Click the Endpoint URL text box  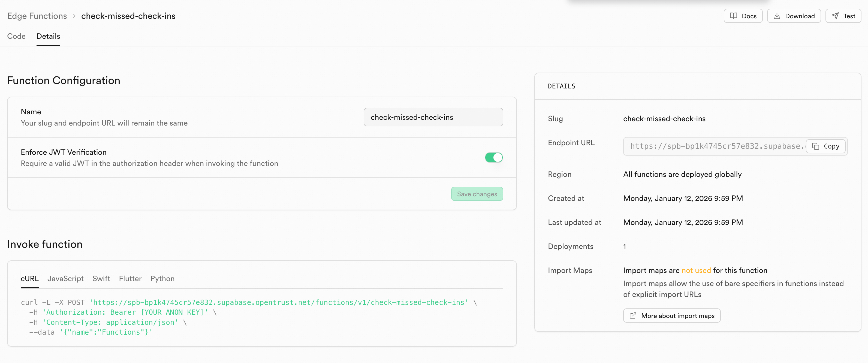pyautogui.click(x=714, y=146)
